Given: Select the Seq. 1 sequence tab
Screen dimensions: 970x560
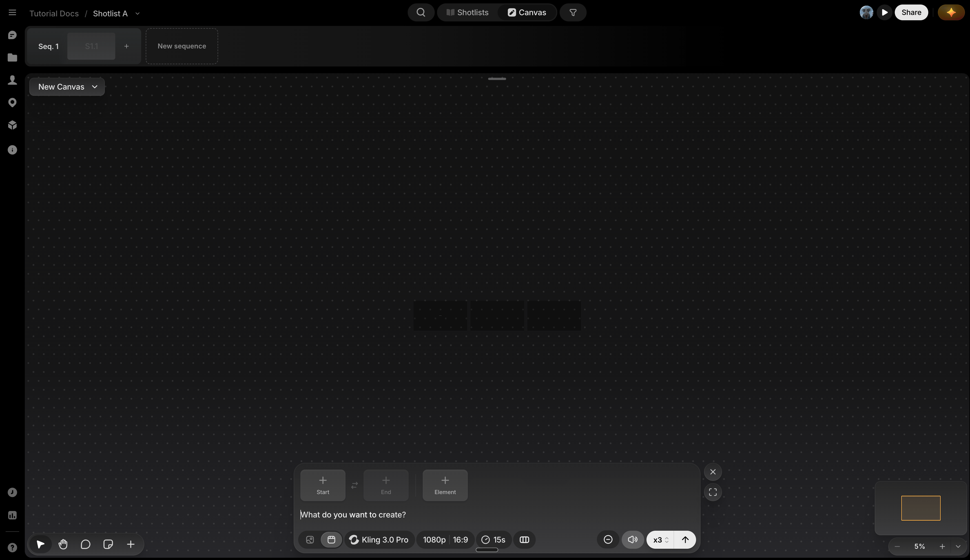Looking at the screenshot, I should click(x=48, y=46).
